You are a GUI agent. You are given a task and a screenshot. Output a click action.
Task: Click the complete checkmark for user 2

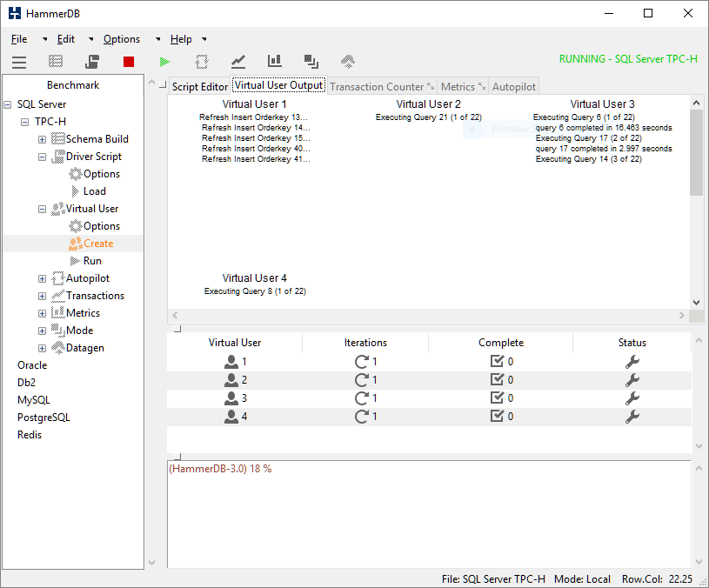click(497, 379)
